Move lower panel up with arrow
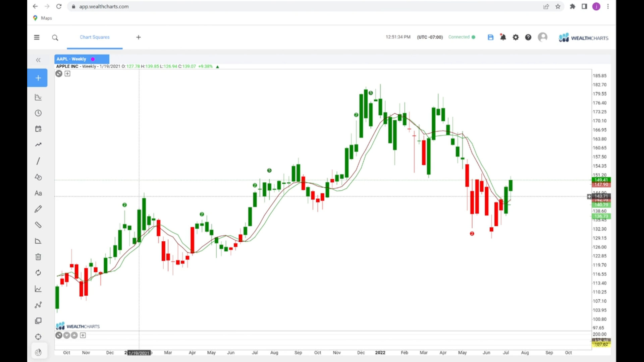This screenshot has height=362, width=644. [x=74, y=335]
